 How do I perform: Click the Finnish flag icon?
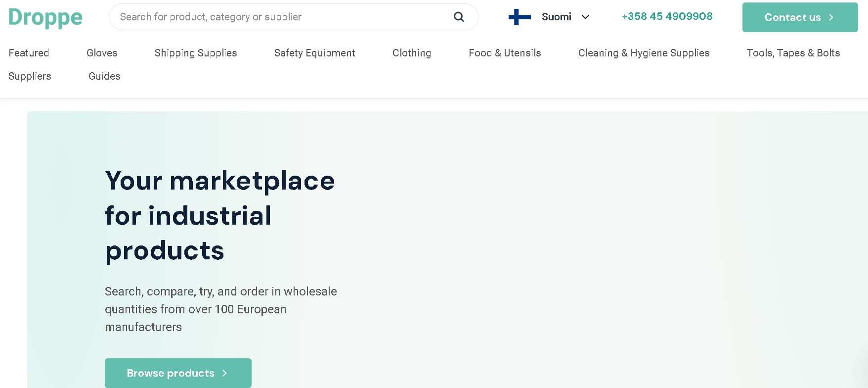pyautogui.click(x=520, y=17)
